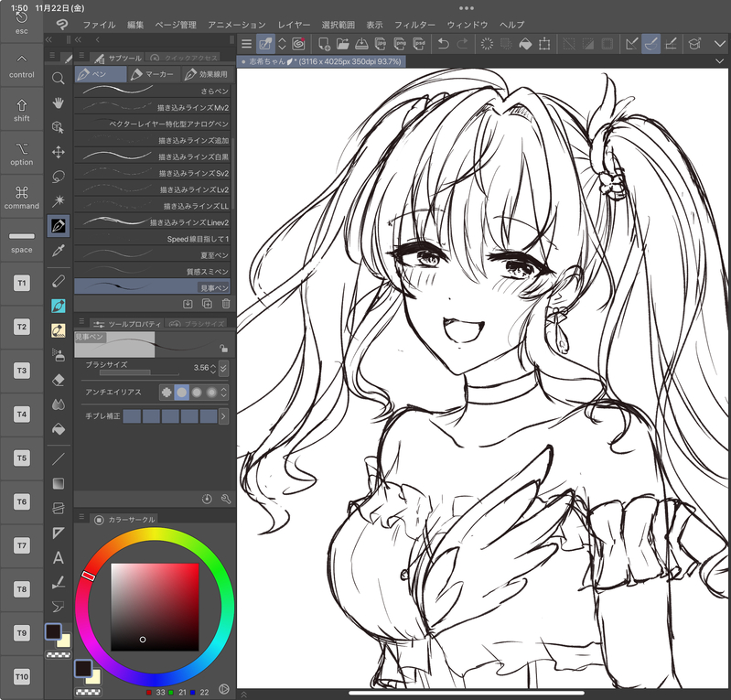Select the 夏至ペン brush
This screenshot has width=731, height=700.
[x=153, y=255]
